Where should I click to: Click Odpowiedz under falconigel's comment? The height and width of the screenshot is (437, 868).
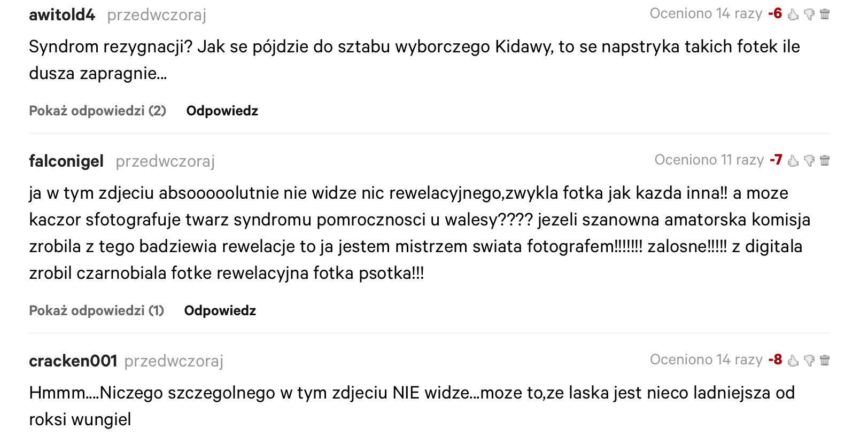(220, 310)
